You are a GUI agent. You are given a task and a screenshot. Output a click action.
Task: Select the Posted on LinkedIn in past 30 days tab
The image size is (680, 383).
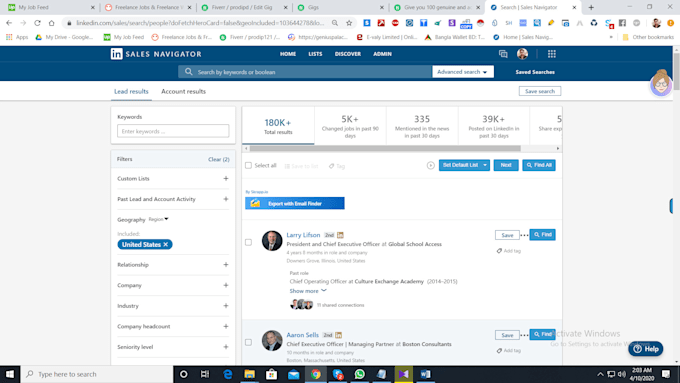[x=494, y=126]
